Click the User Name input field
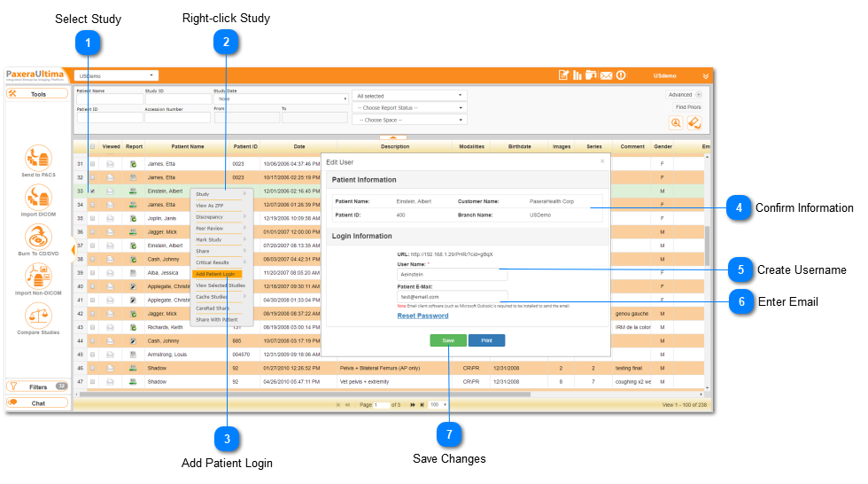The height and width of the screenshot is (484, 868). pyautogui.click(x=453, y=275)
